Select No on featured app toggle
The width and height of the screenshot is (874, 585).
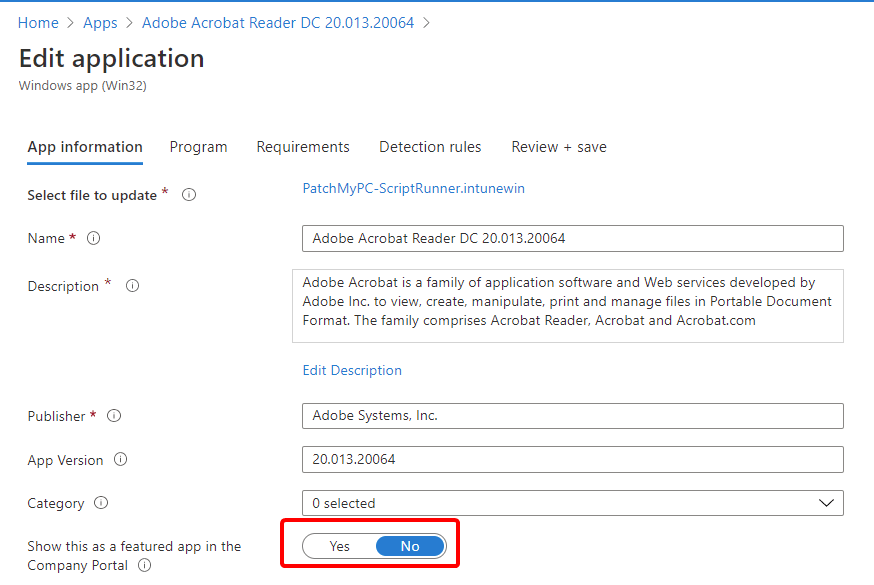click(x=410, y=546)
